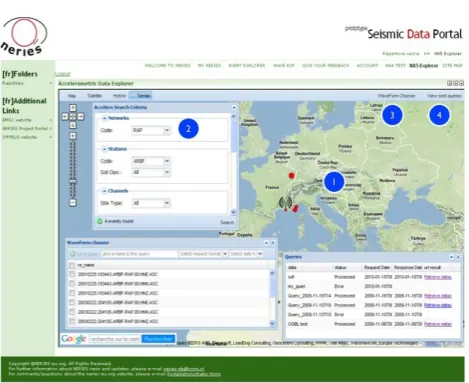The height and width of the screenshot is (383, 469).
Task: Switch to the Hybrid view tab
Action: point(119,96)
